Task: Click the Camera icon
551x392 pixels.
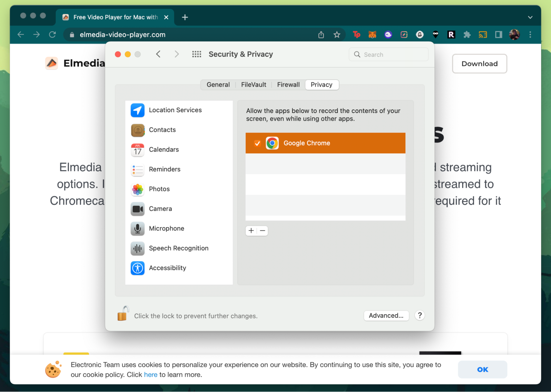Action: (138, 208)
